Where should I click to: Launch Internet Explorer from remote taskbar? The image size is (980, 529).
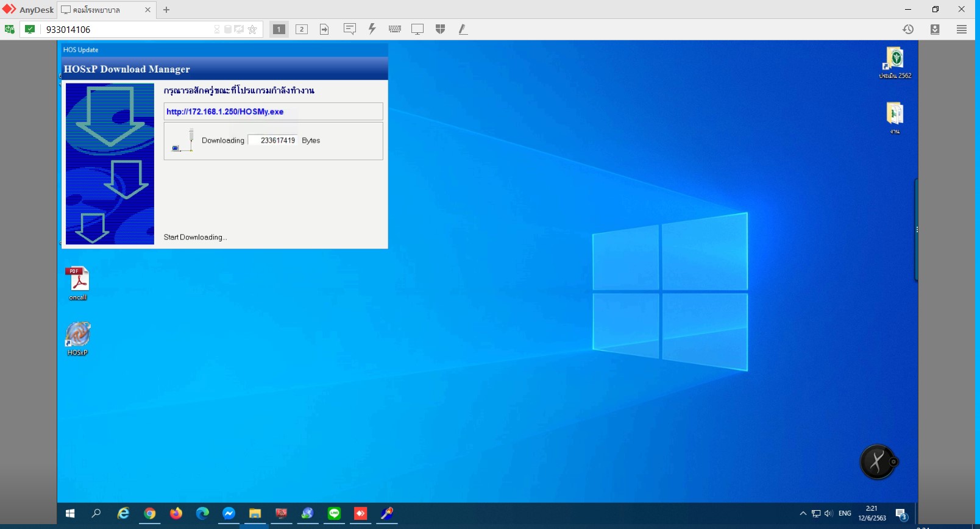(x=123, y=514)
